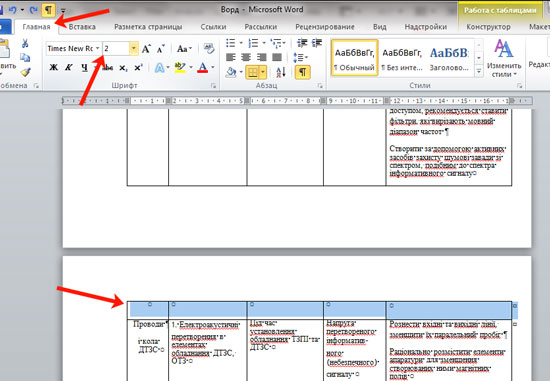The height and width of the screenshot is (381, 550).
Task: Click the bulleted list icon
Action: tap(230, 43)
